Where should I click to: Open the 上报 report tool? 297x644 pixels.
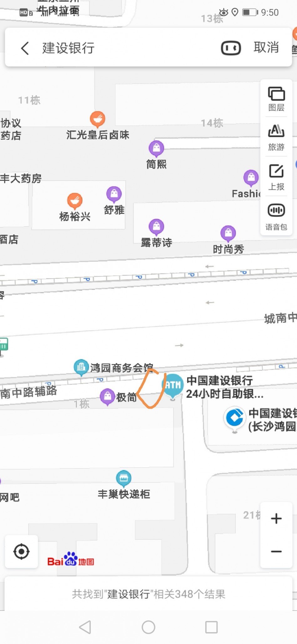[276, 177]
